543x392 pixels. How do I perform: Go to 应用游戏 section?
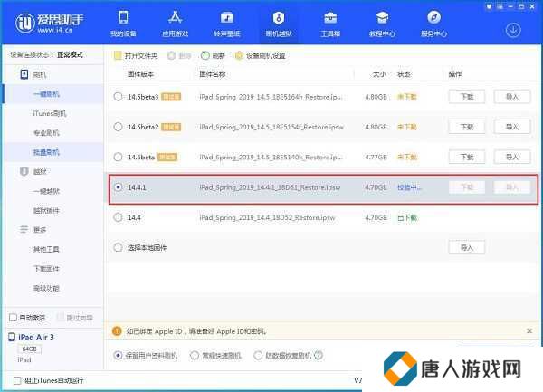coord(176,24)
